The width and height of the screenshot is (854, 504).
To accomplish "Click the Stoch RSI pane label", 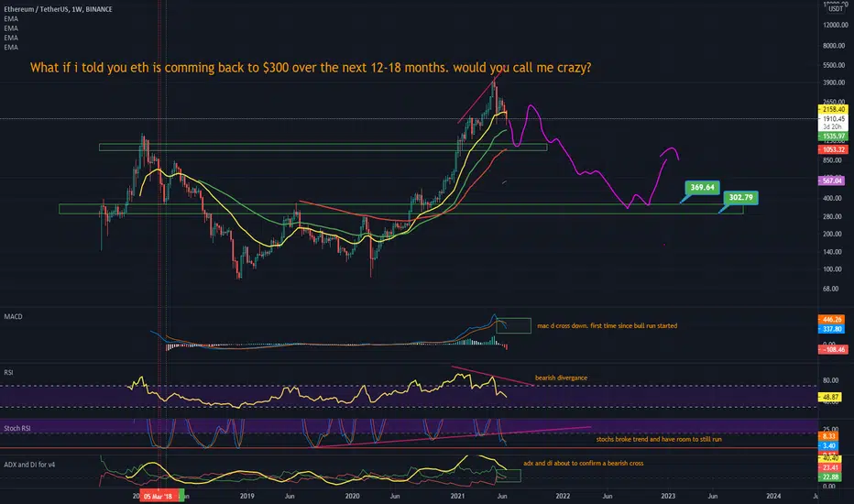I will point(16,428).
